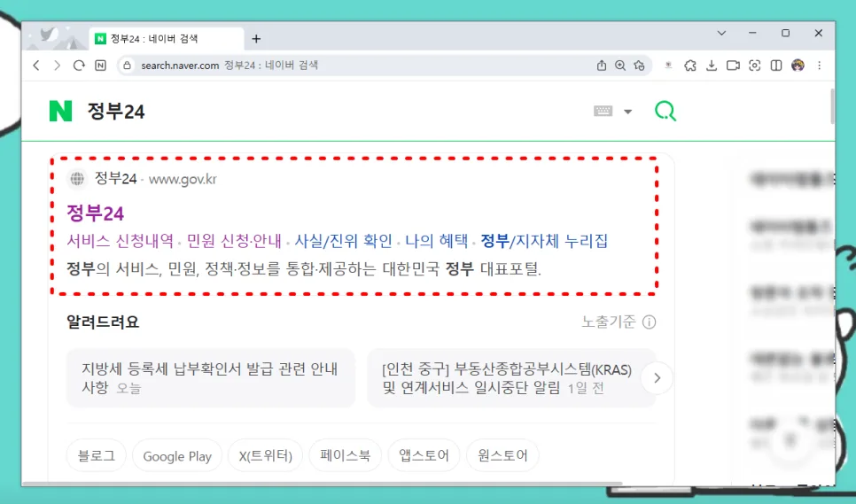
Task: Open the Naver N shortcut beside reload
Action: pos(100,66)
